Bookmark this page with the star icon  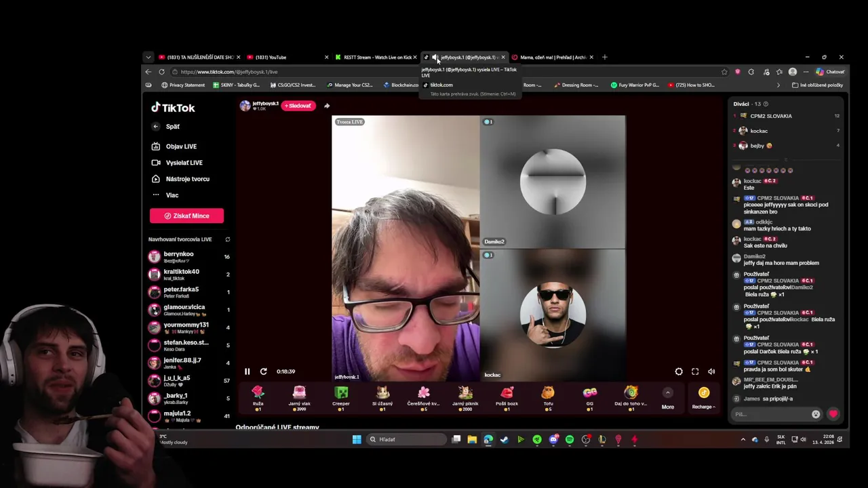tap(724, 72)
